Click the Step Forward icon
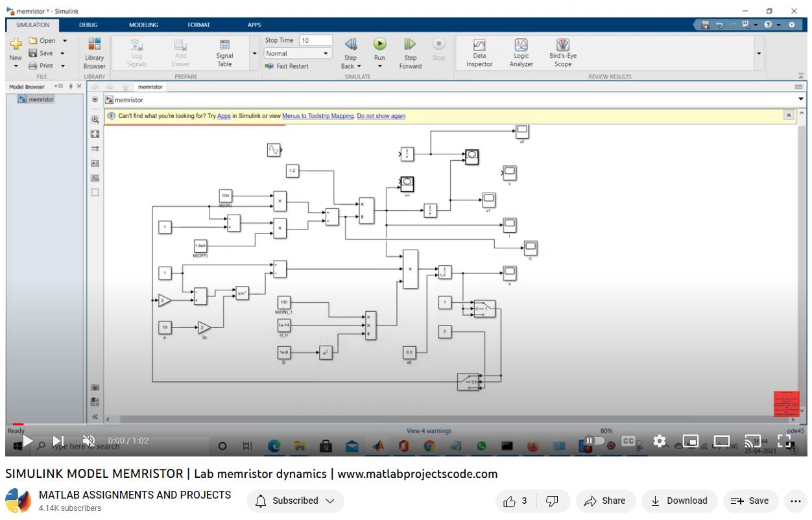The width and height of the screenshot is (812, 520). pyautogui.click(x=410, y=45)
